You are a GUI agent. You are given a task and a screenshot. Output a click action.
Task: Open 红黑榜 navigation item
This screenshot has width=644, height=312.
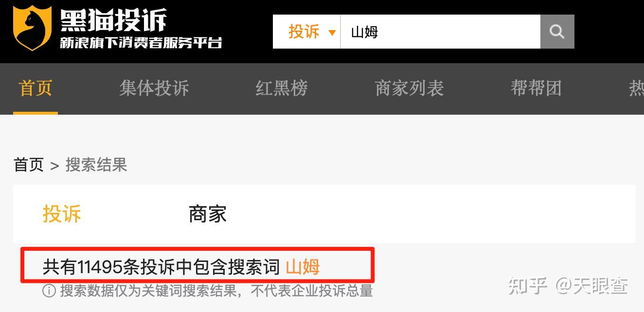point(282,88)
